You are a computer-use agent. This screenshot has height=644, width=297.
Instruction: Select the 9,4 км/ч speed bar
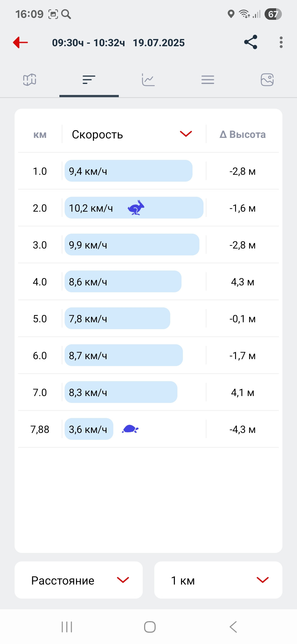click(128, 171)
